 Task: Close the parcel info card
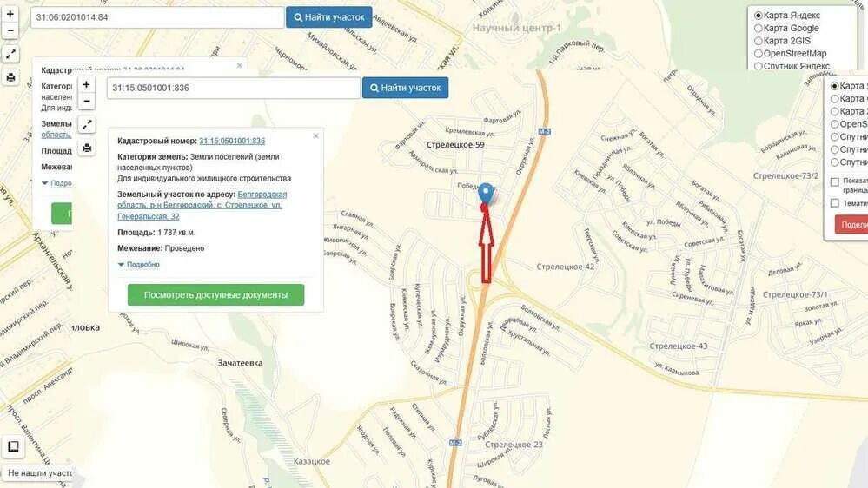(315, 135)
